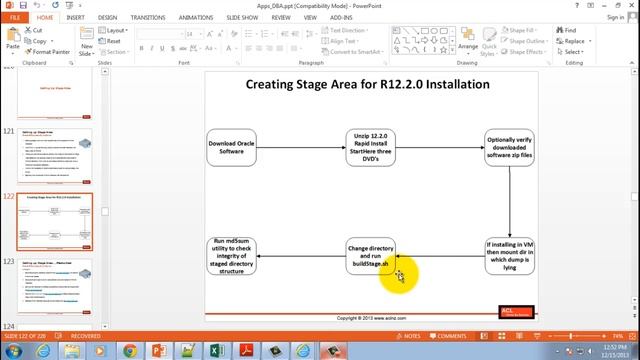The height and width of the screenshot is (360, 640).
Task: Open the Replace dropdown arrow
Action: [x=590, y=41]
